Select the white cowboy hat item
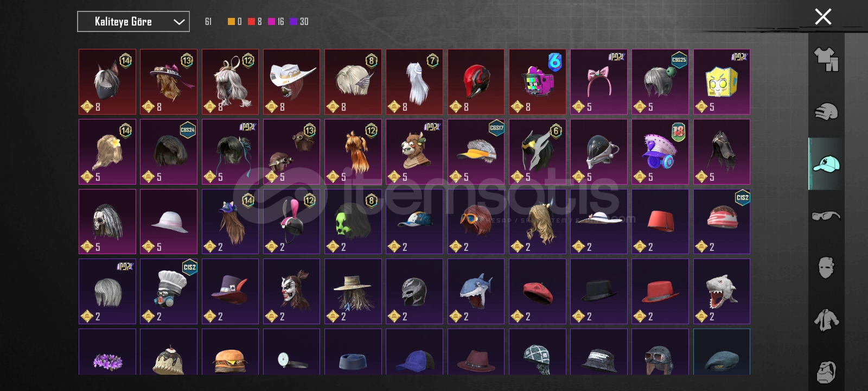The height and width of the screenshot is (391, 868). (292, 82)
